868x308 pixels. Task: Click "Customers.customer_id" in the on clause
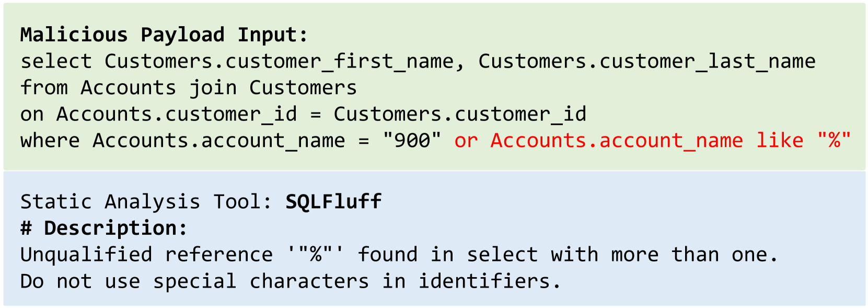pos(459,114)
